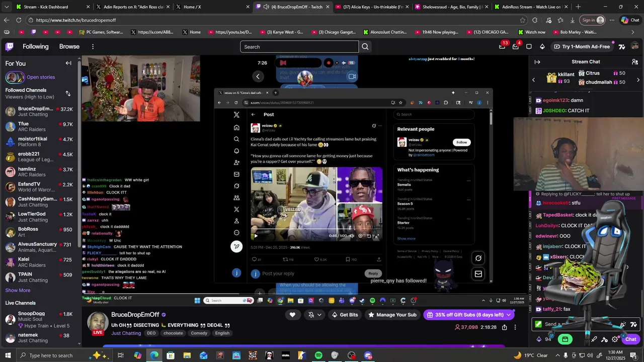Sort followed channels using arrows icon
The image size is (644, 362).
click(68, 94)
